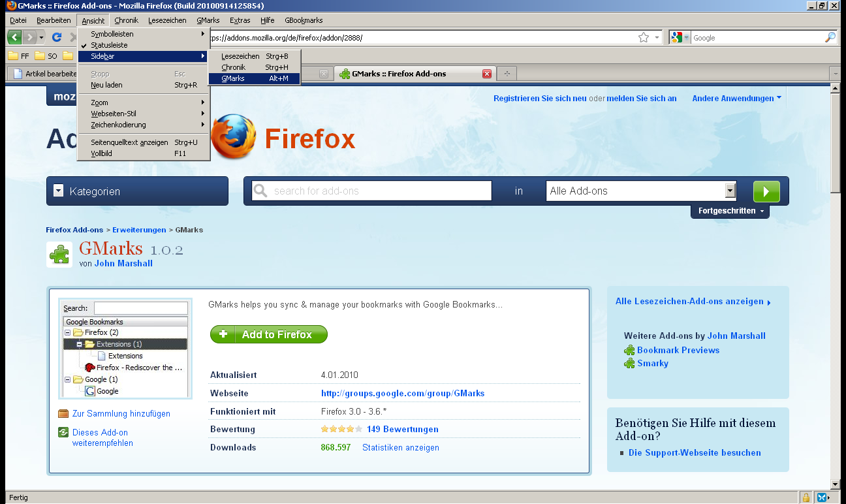Click the collection box icon
The width and height of the screenshot is (846, 504).
click(63, 413)
